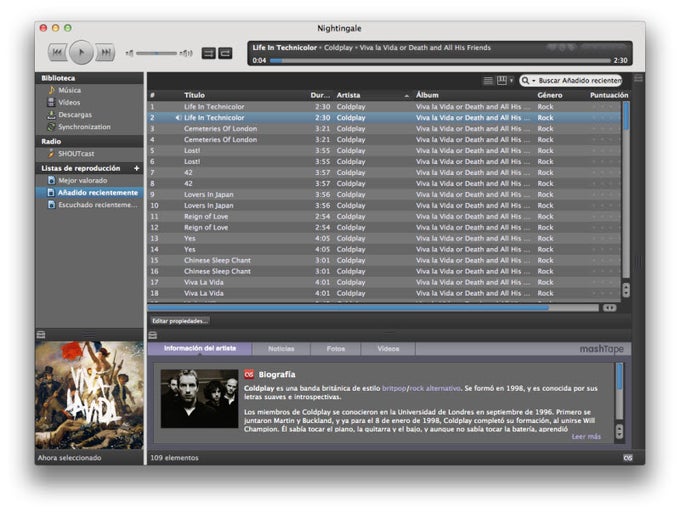680x513 pixels.
Task: Select row 11 Reign of Love
Action: point(384,216)
